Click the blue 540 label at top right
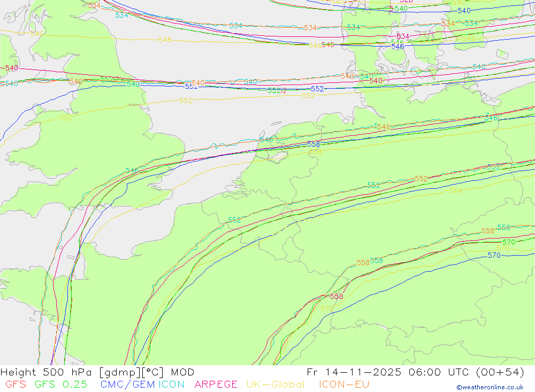535x392 pixels. [x=464, y=11]
